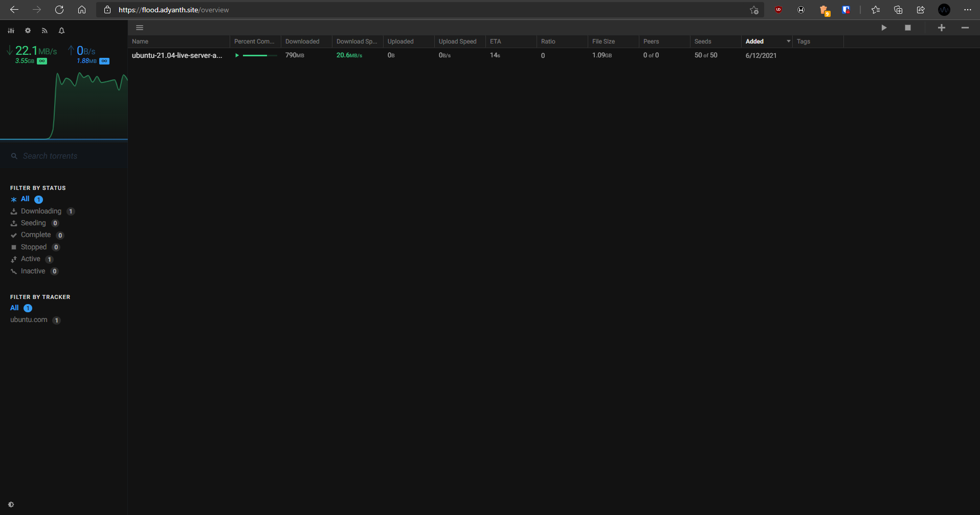This screenshot has height=515, width=980.
Task: Filter torrents by ubuntu.com tracker
Action: 29,320
